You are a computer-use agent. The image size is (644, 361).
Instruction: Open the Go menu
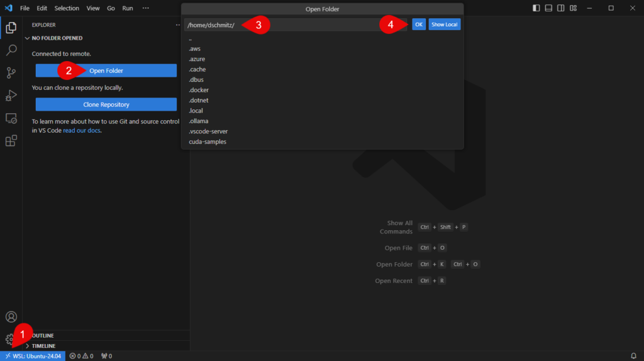pyautogui.click(x=111, y=8)
